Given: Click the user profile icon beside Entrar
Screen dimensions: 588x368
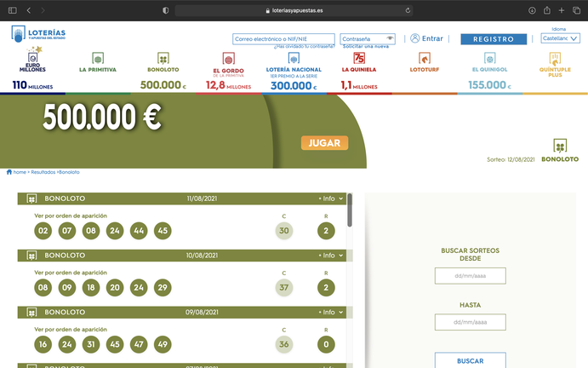Looking at the screenshot, I should [414, 38].
